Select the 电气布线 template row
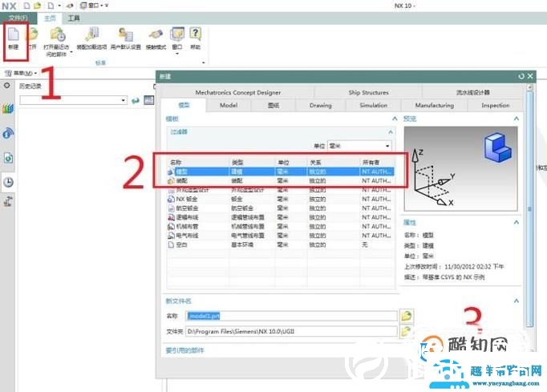Viewport: 547px width, 392px height. point(281,236)
